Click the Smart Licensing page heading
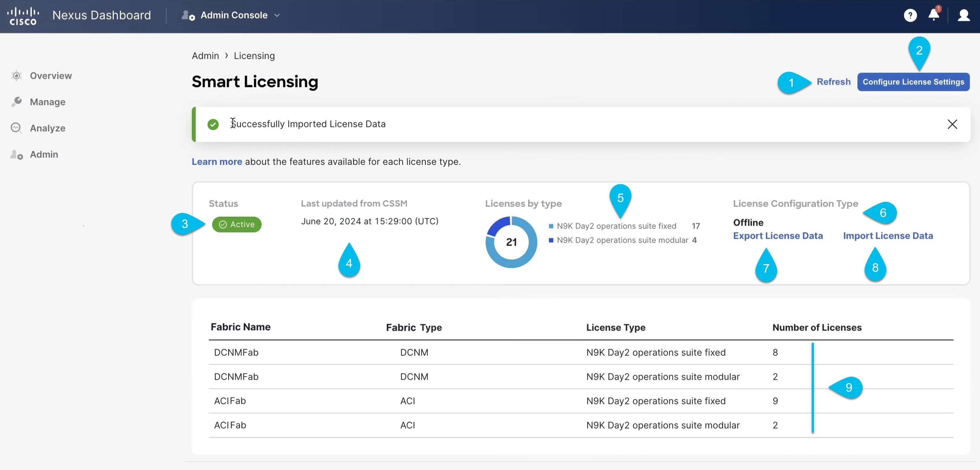This screenshot has height=470, width=980. click(x=255, y=82)
